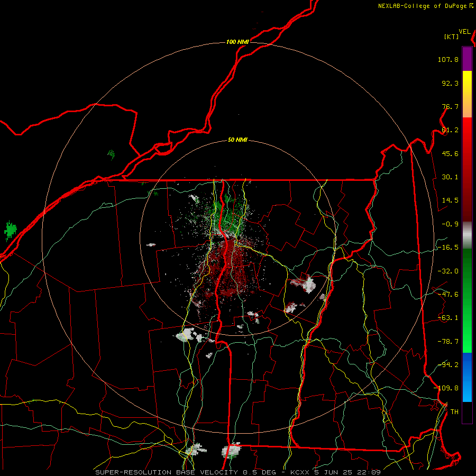
Task: Click the -0.9 velocity scale value
Action: coord(450,224)
